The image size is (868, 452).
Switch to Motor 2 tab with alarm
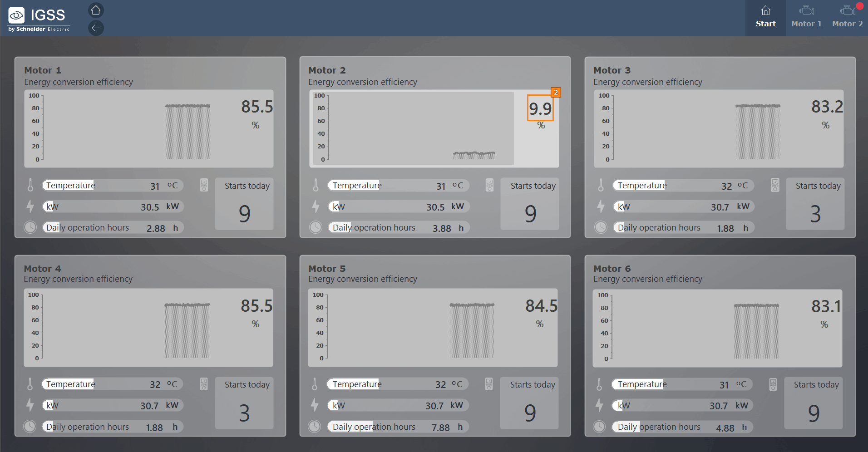pos(847,18)
